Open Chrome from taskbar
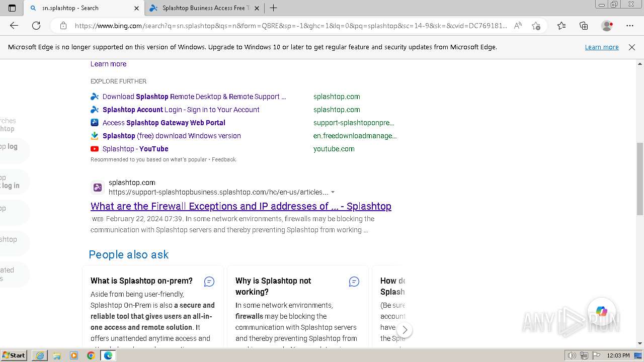644x362 pixels. click(x=91, y=355)
